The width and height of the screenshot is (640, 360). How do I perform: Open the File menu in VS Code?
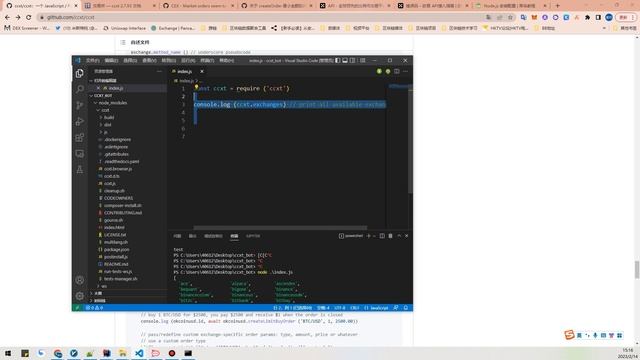[x=93, y=60]
